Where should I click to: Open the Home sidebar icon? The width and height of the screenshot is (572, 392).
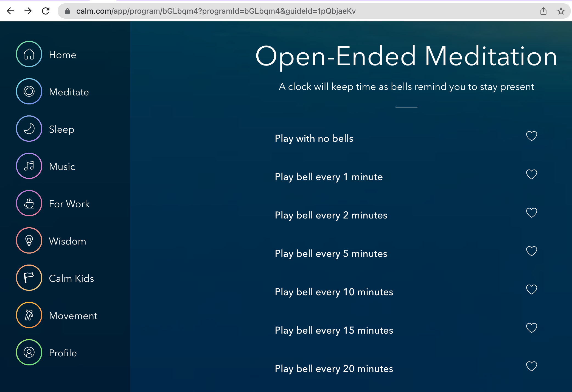[x=29, y=54]
